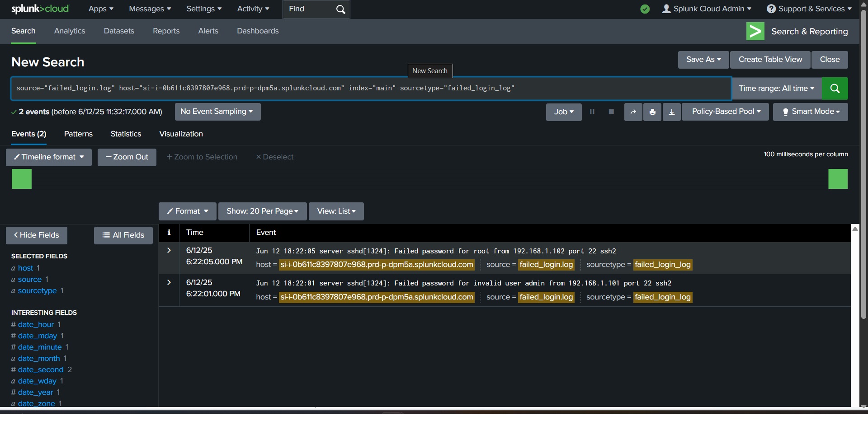Open the date_minute interesting field

coord(40,347)
